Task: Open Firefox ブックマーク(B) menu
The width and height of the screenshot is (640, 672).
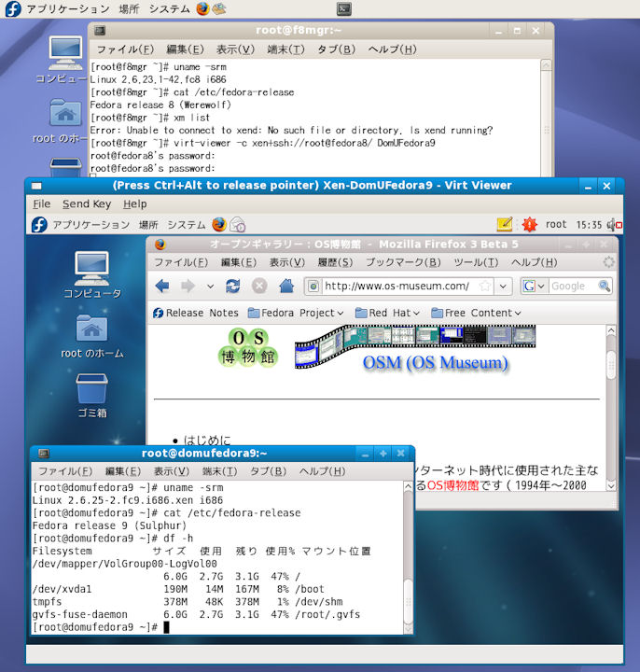Action: pyautogui.click(x=403, y=262)
